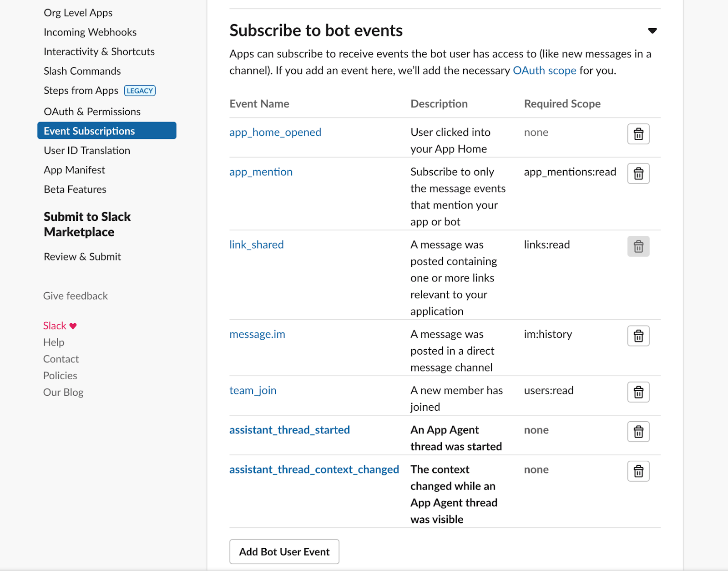
Task: Open the Policies page
Action: (x=60, y=375)
